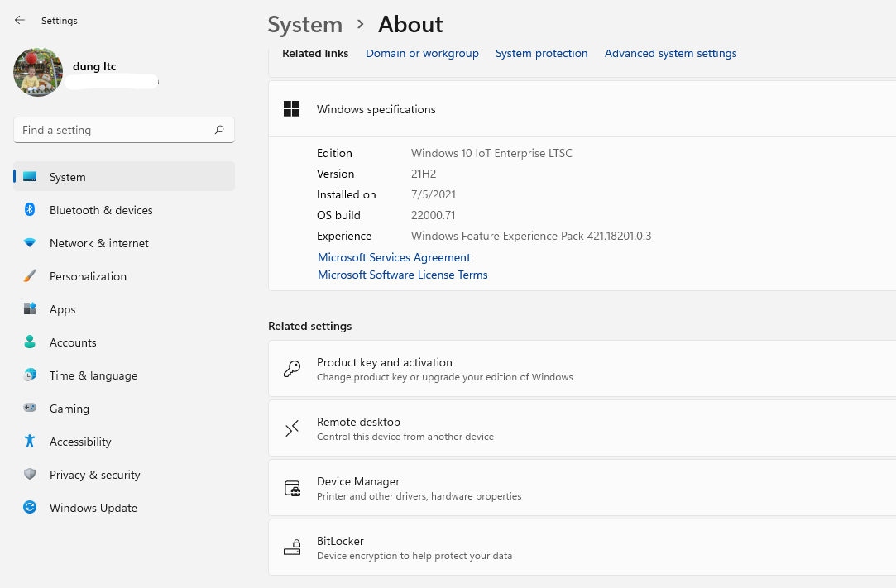Select Time & language in sidebar

(x=93, y=375)
